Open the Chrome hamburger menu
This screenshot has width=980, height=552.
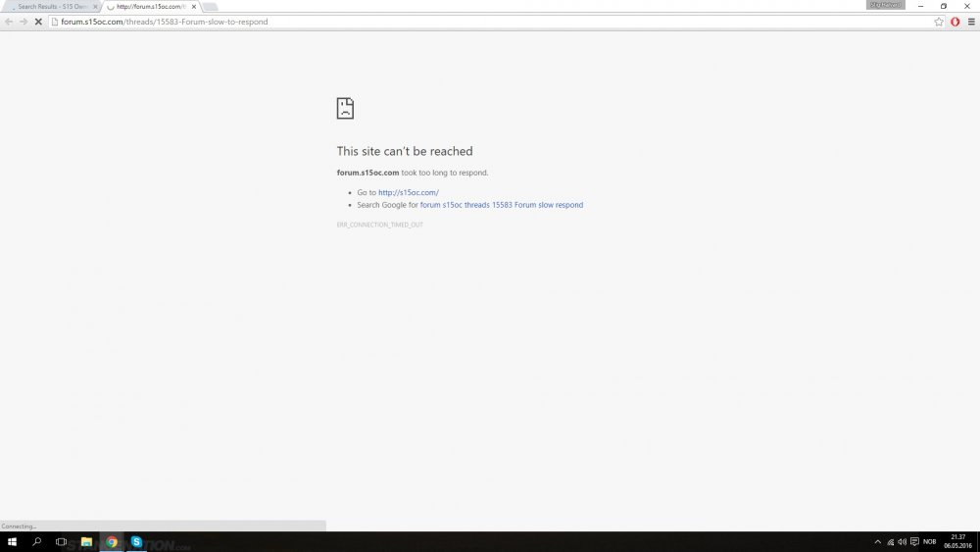click(971, 22)
